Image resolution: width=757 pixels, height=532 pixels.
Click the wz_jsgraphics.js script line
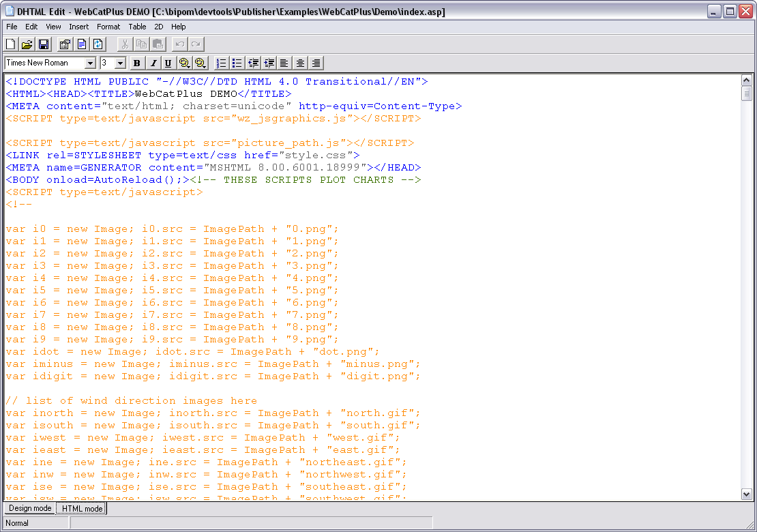click(x=213, y=118)
